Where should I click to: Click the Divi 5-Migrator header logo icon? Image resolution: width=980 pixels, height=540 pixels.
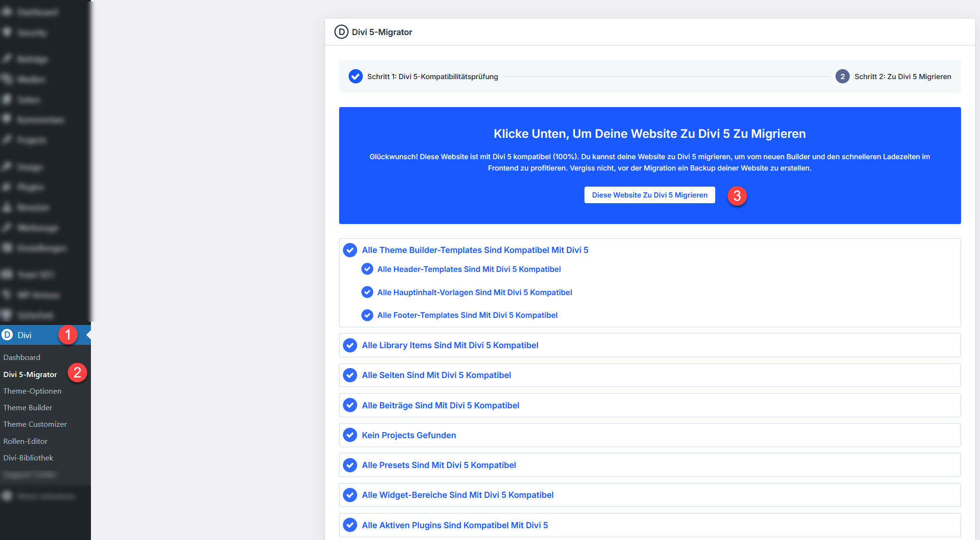click(341, 32)
